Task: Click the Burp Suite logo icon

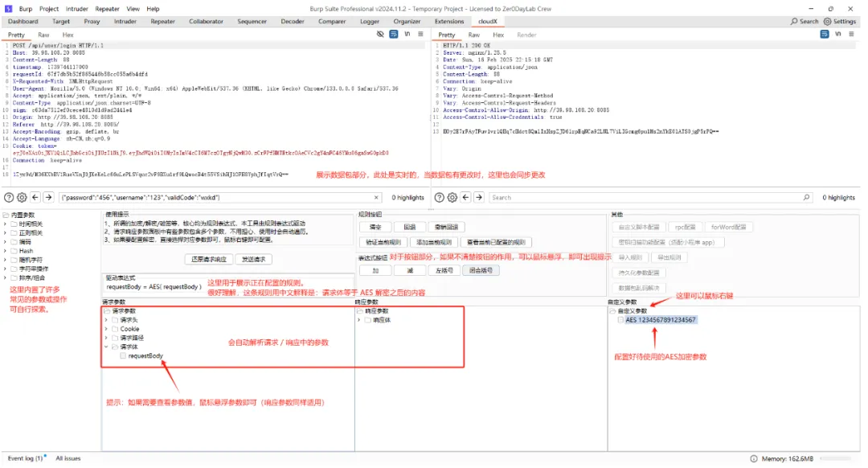Action: [8, 9]
